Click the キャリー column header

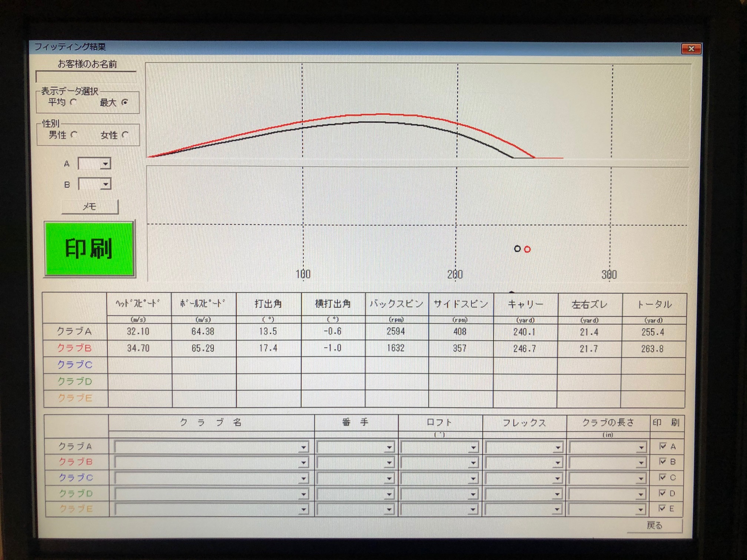tap(525, 304)
